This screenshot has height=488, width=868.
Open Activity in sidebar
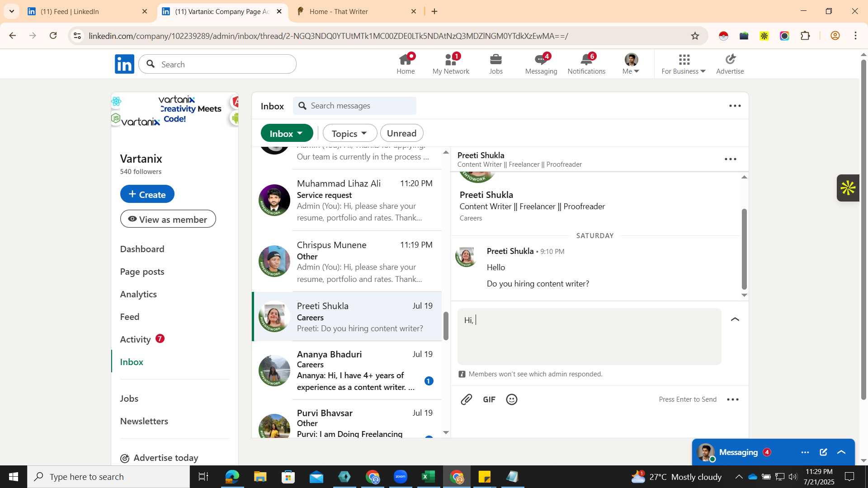tap(135, 339)
